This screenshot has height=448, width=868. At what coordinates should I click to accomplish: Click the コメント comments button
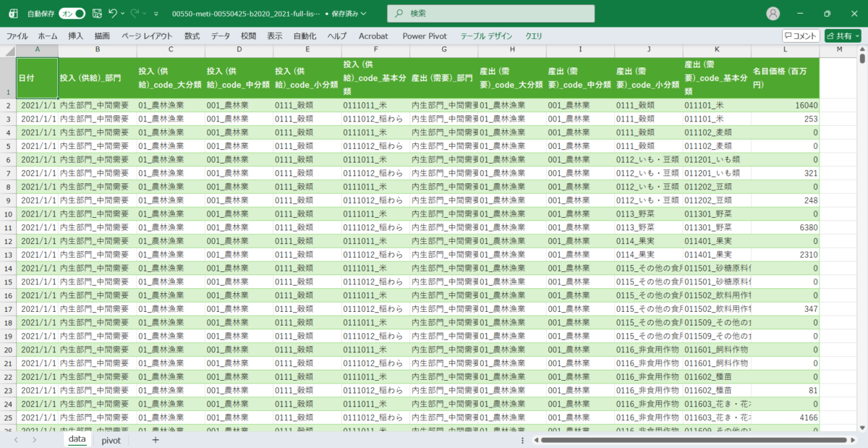(801, 35)
